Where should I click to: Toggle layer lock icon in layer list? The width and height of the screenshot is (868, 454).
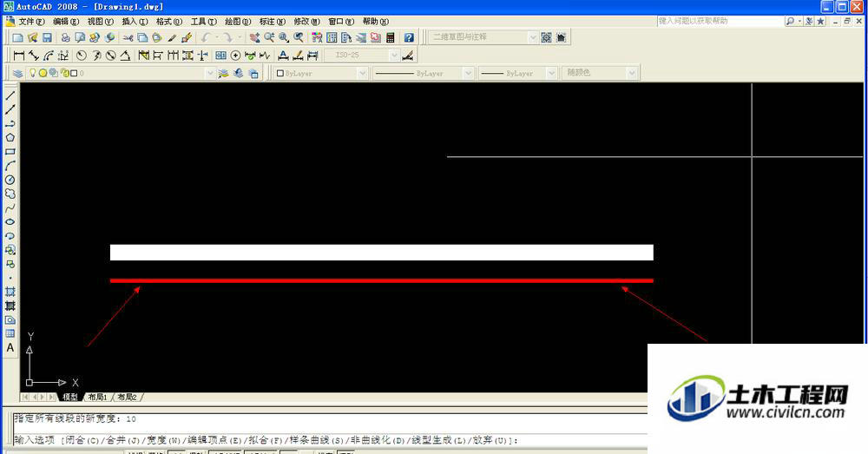tap(64, 73)
